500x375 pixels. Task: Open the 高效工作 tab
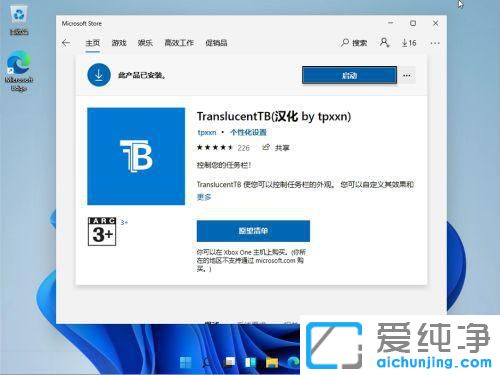coord(179,43)
